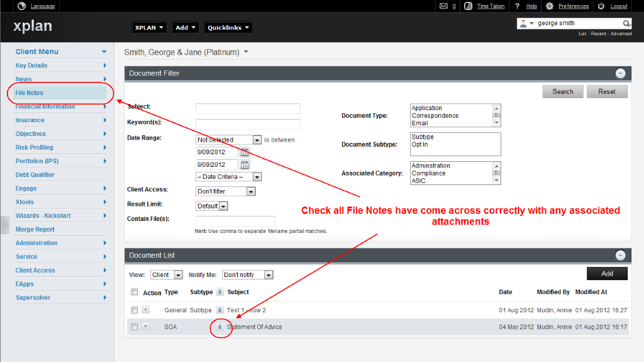Click the Search button
Image resolution: width=644 pixels, height=362 pixels.
pyautogui.click(x=563, y=92)
